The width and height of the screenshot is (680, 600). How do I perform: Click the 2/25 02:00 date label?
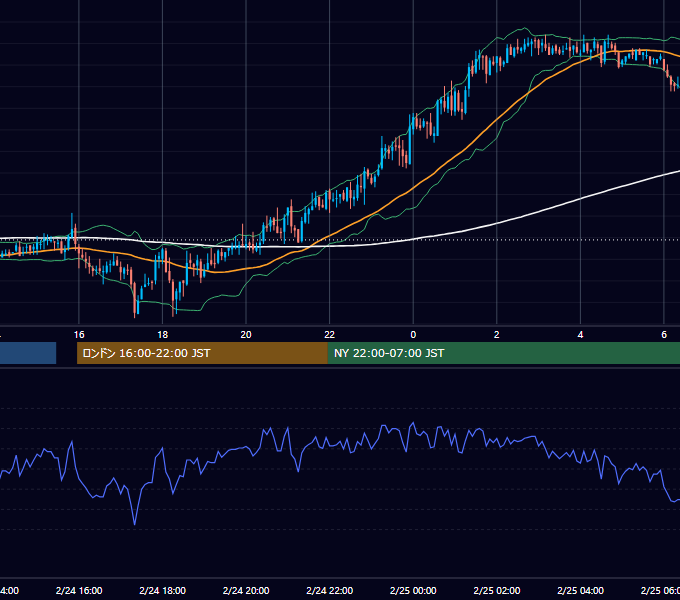coord(497,590)
